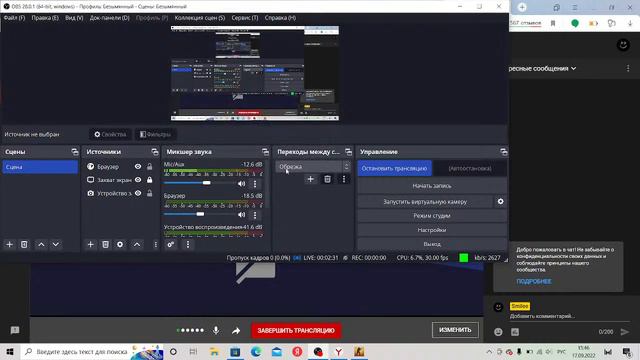This screenshot has width=640, height=360.
Task: Toggle lock on Устройство source
Action: [150, 193]
